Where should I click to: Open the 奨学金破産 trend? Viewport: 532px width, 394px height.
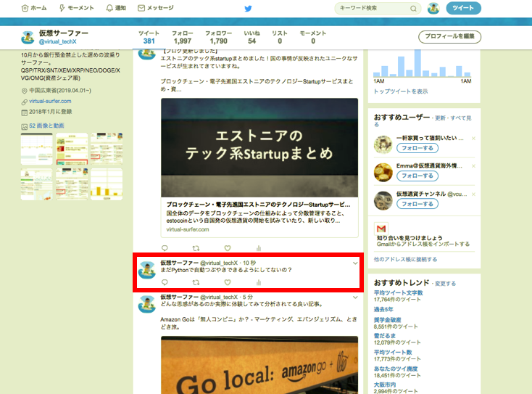[x=388, y=319]
